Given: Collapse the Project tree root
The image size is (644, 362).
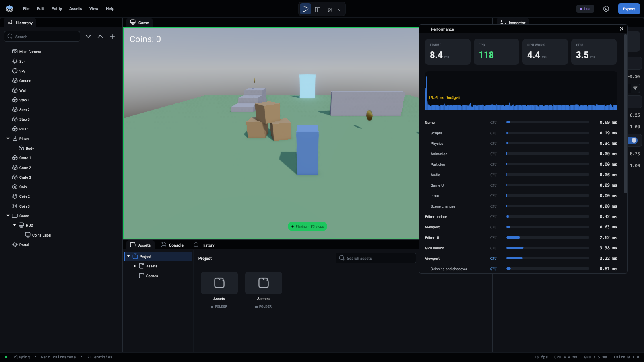Looking at the screenshot, I should click(x=128, y=256).
